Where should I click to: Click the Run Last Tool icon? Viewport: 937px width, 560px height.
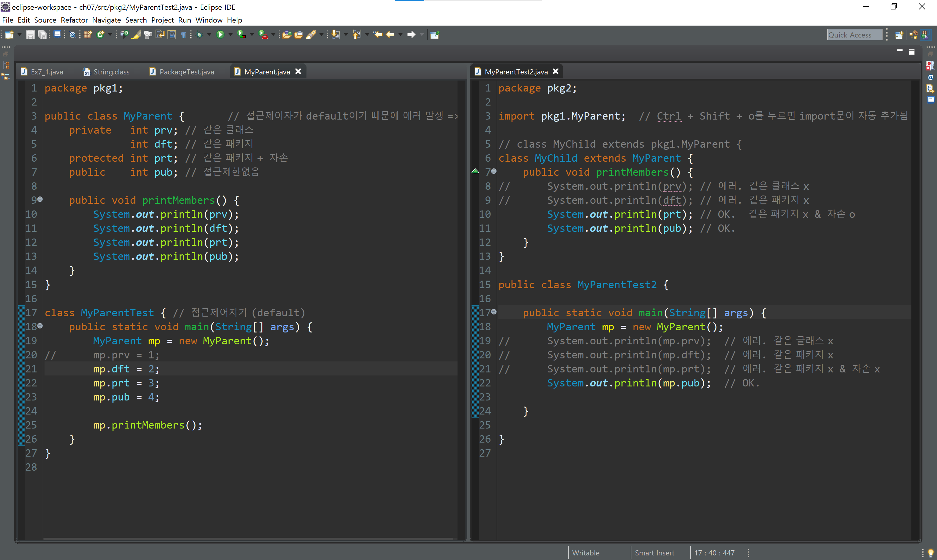pos(263,35)
